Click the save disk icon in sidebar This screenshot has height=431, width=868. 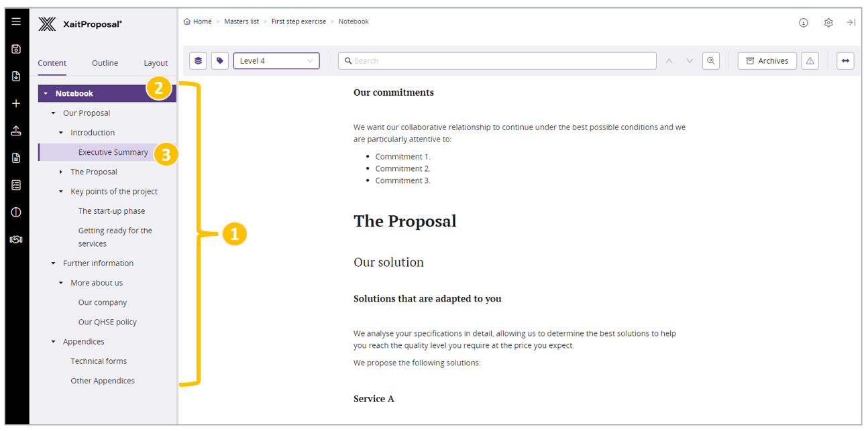[16, 49]
